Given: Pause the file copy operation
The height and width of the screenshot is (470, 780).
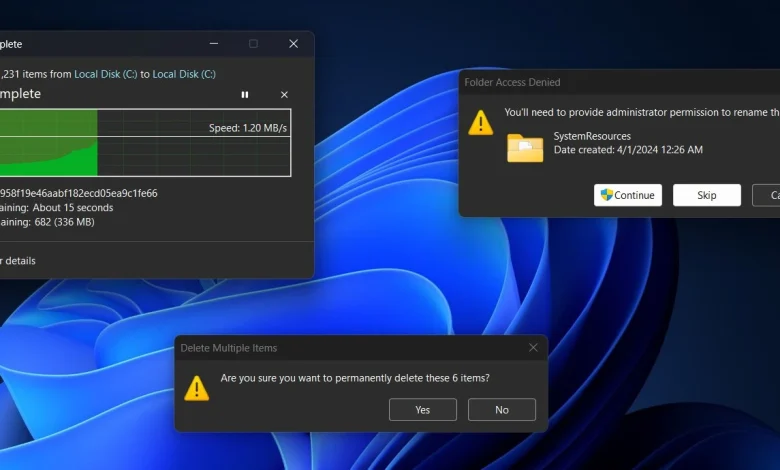Looking at the screenshot, I should (x=245, y=94).
